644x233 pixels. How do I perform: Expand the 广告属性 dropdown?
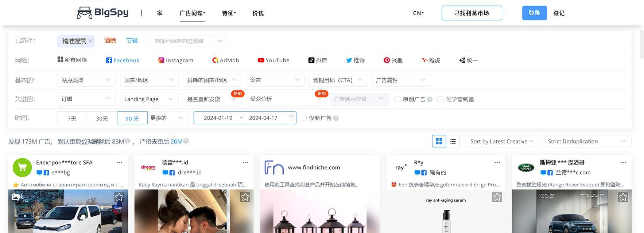(401, 80)
